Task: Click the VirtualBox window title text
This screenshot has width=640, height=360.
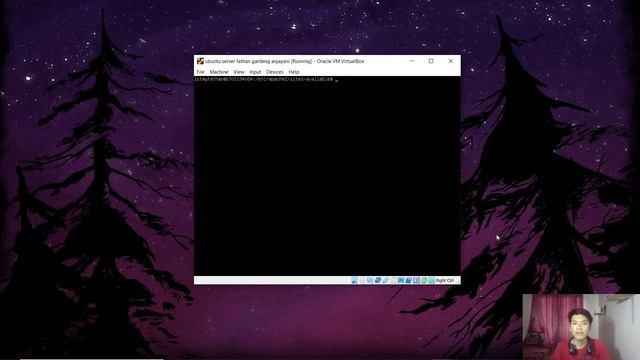Action: click(x=284, y=61)
